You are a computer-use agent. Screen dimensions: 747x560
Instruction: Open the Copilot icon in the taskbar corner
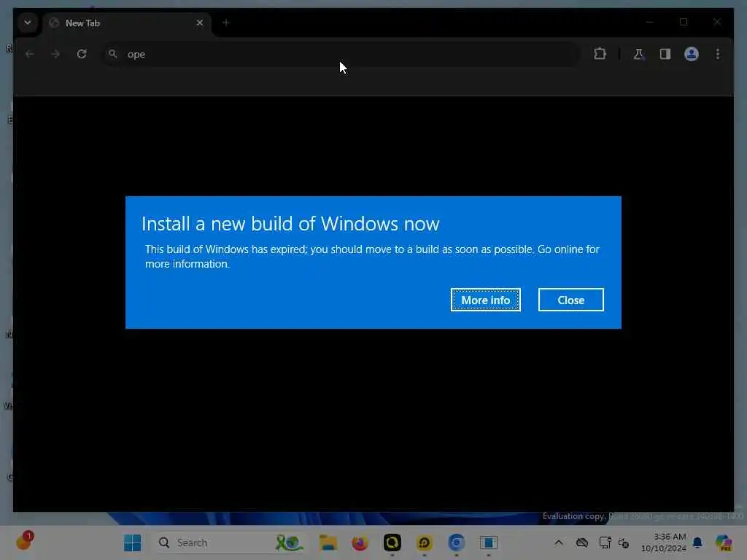pos(724,542)
